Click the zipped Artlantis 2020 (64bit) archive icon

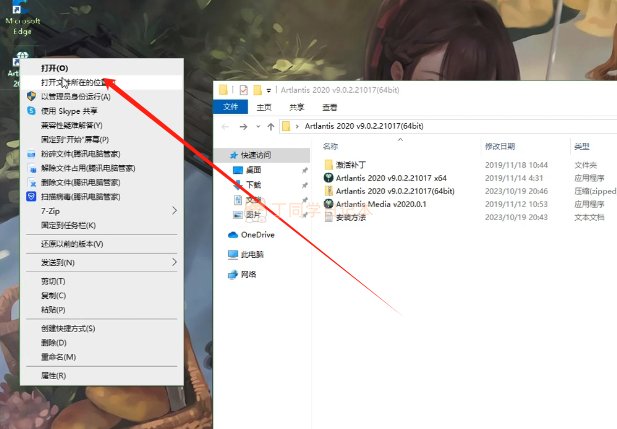click(329, 191)
